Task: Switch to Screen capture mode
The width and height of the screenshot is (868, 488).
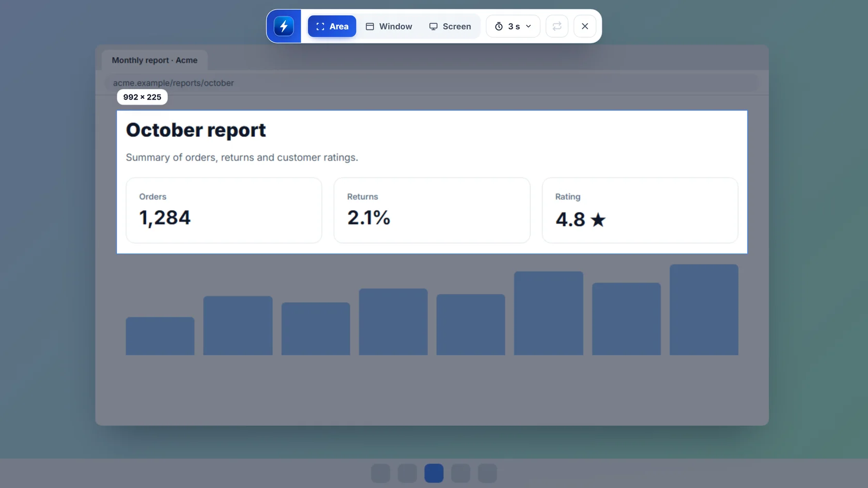Action: [x=450, y=26]
